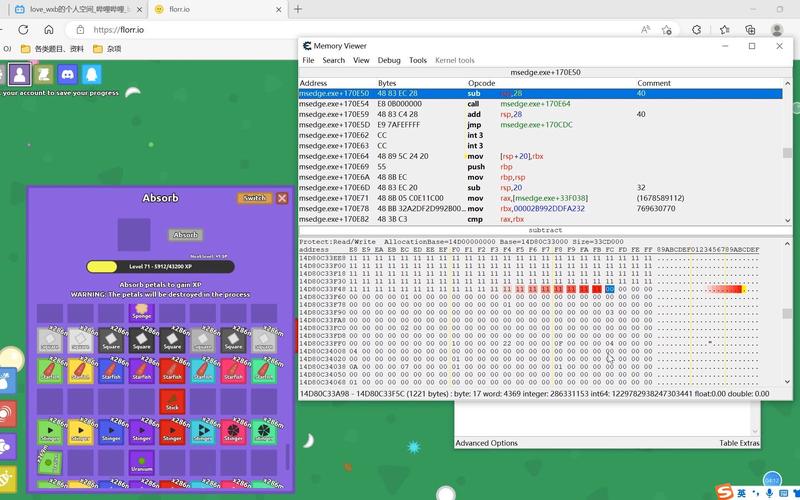Click the Advanced Options label
The width and height of the screenshot is (800, 500).
486,443
